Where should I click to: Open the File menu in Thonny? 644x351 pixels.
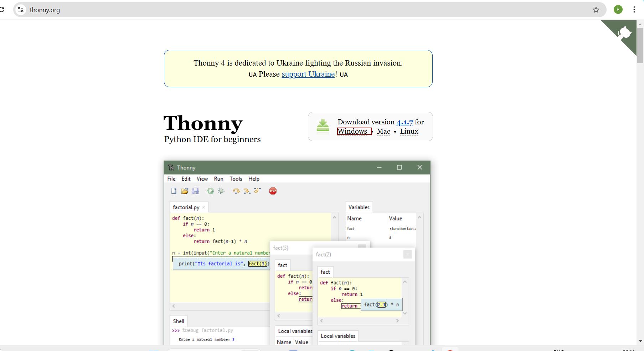(171, 179)
